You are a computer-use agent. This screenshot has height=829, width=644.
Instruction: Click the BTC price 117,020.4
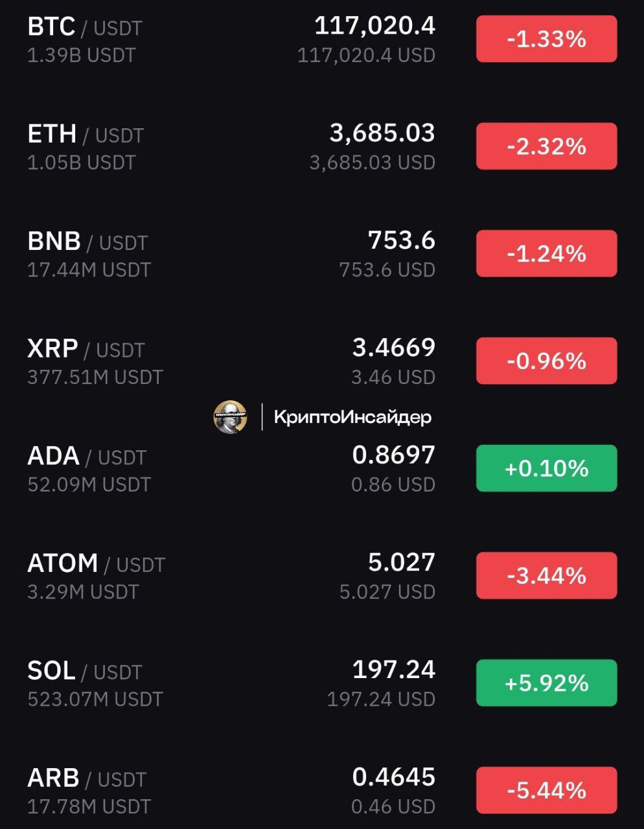coord(374,27)
